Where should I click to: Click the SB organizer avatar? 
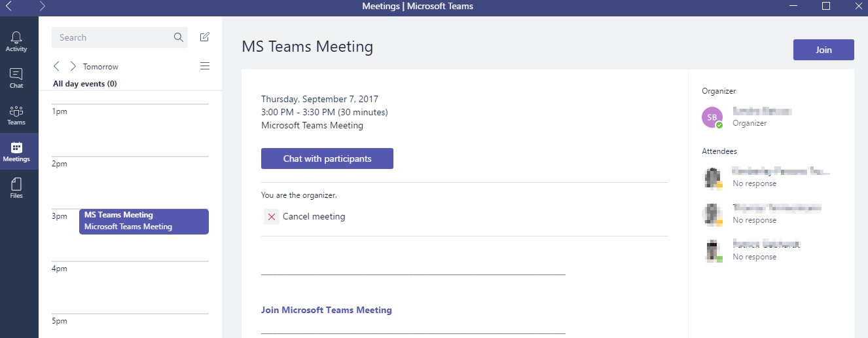point(712,117)
